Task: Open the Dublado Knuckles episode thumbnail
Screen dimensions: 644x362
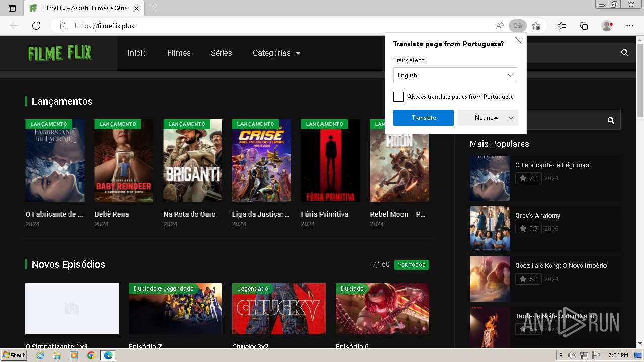Action: [x=382, y=309]
